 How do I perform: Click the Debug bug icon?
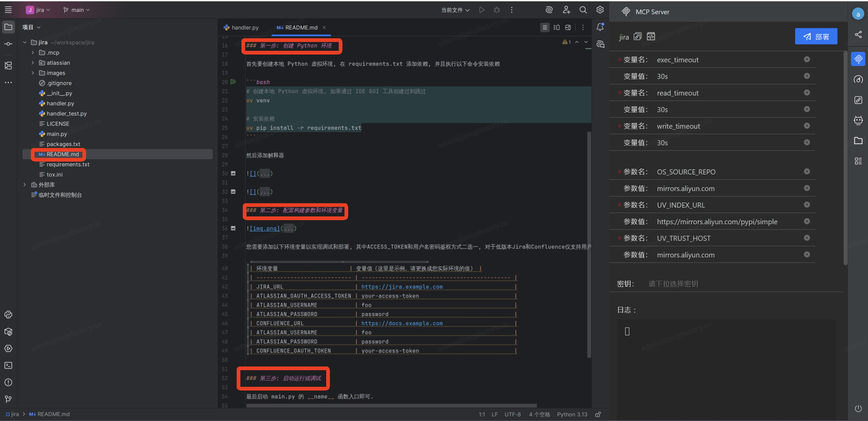point(497,10)
